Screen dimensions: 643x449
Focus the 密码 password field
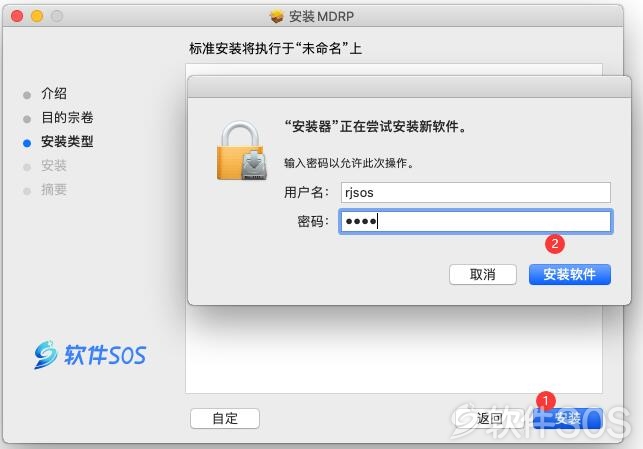point(476,221)
